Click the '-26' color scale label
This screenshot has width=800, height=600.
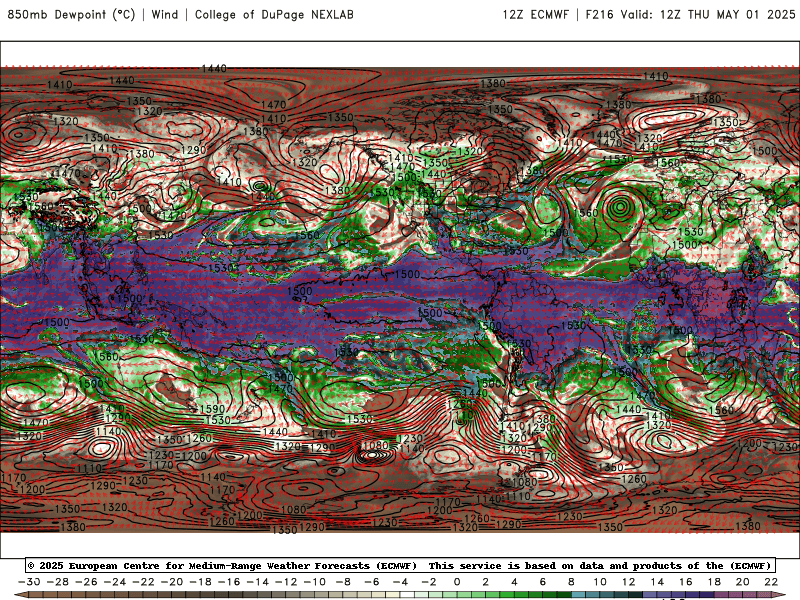[86, 582]
